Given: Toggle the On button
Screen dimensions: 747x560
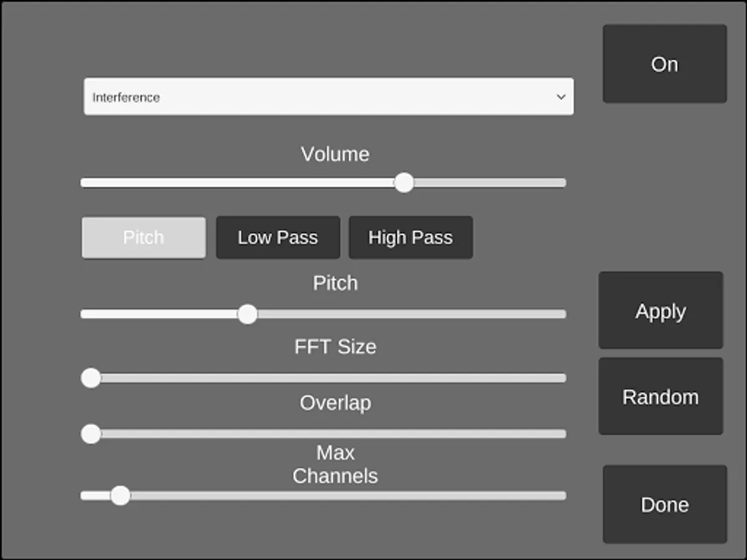Looking at the screenshot, I should (x=664, y=63).
